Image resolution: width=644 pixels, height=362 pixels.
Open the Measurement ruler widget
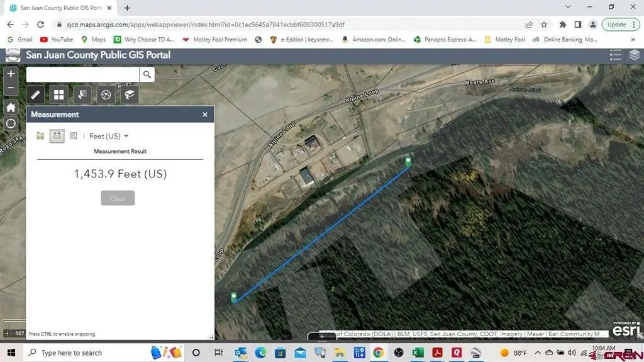tap(36, 95)
